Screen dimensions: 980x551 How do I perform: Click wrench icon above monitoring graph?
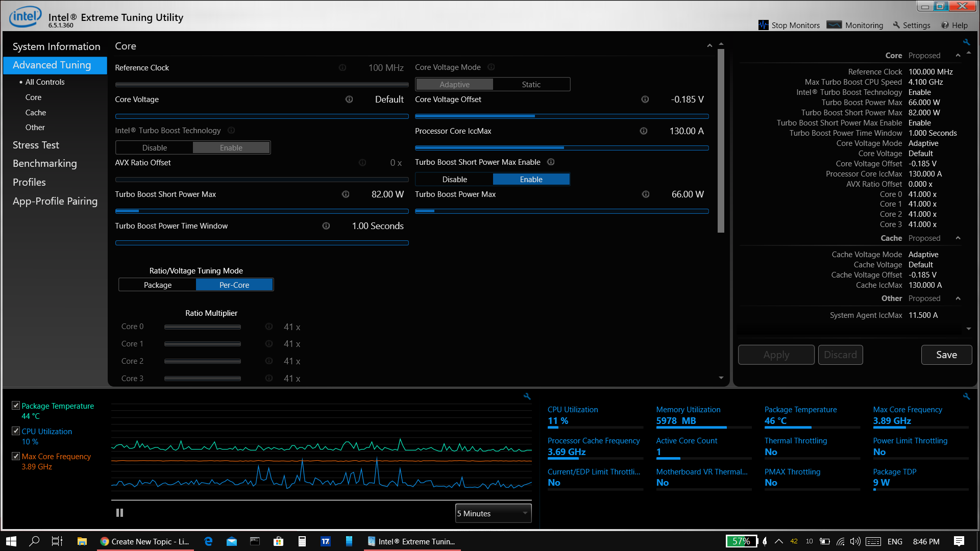pos(527,396)
